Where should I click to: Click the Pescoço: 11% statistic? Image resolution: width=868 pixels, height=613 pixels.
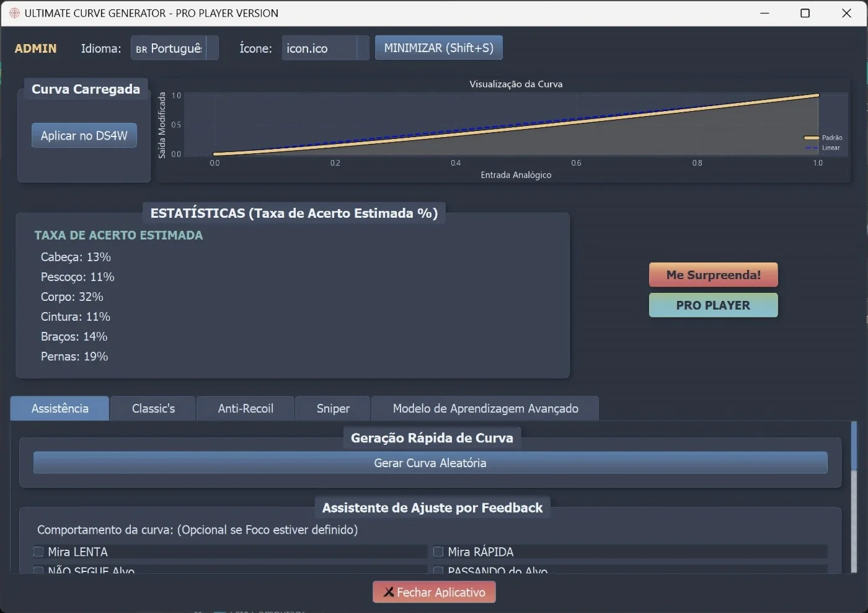click(77, 277)
